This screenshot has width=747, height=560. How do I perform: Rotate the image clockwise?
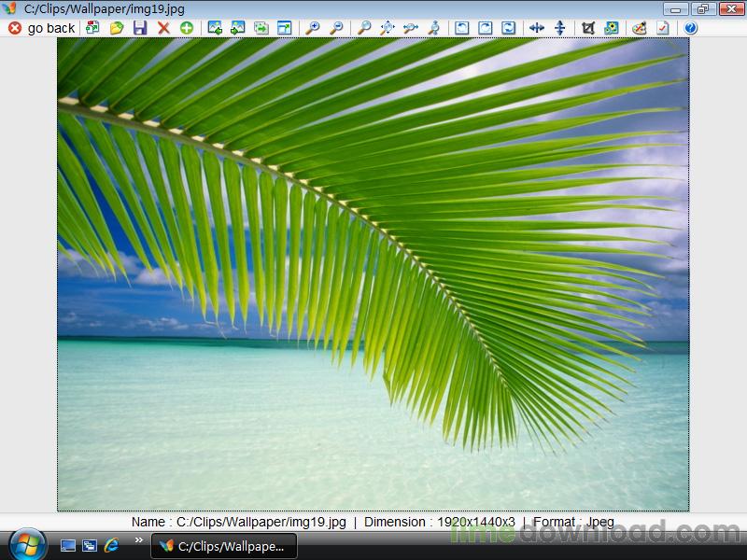pyautogui.click(x=486, y=28)
